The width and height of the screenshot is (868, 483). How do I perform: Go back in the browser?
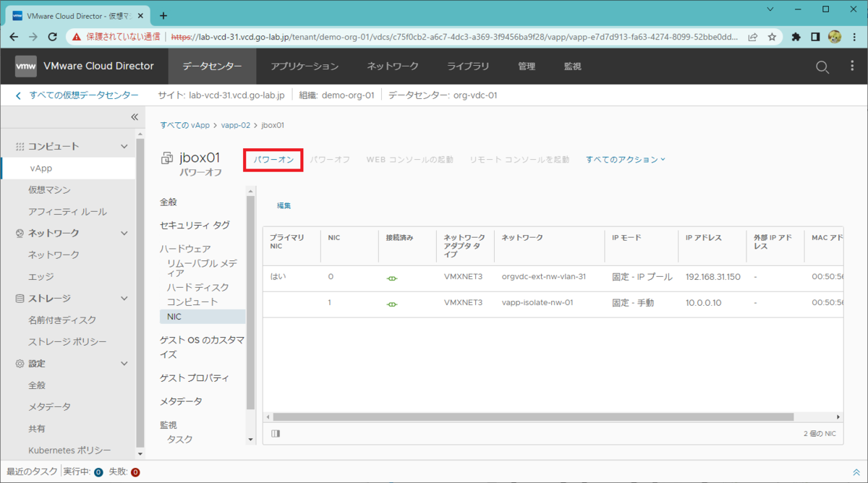(x=14, y=36)
